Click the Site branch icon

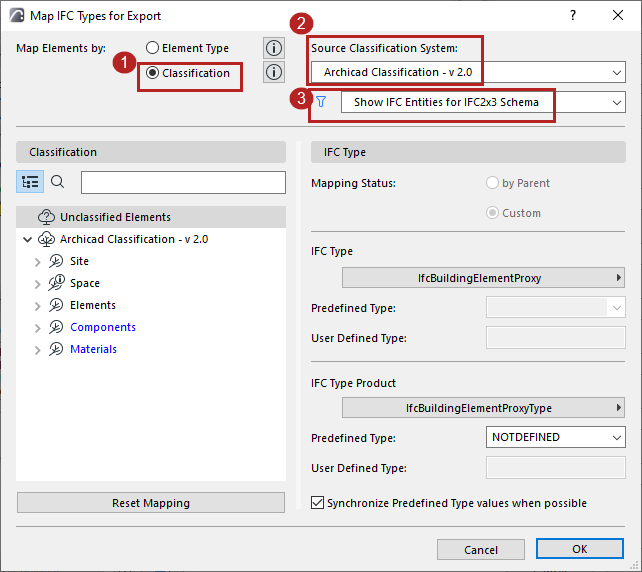click(56, 261)
